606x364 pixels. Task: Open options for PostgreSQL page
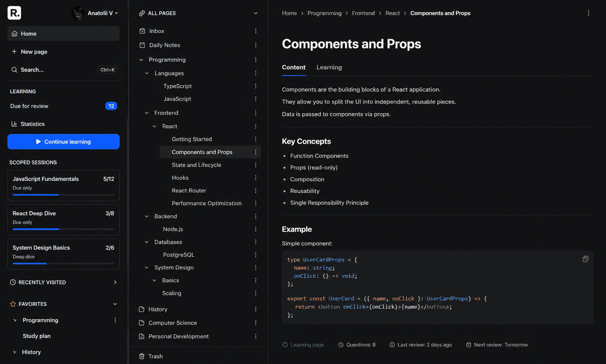[x=256, y=255]
